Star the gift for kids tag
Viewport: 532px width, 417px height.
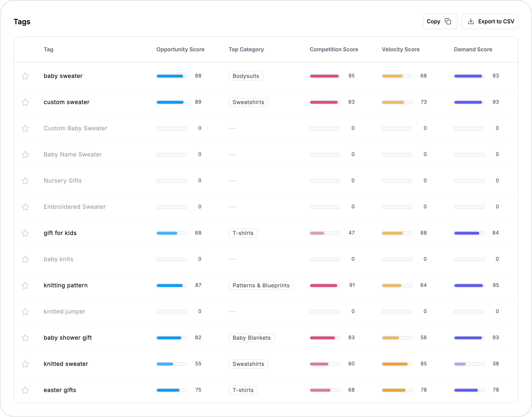(25, 233)
